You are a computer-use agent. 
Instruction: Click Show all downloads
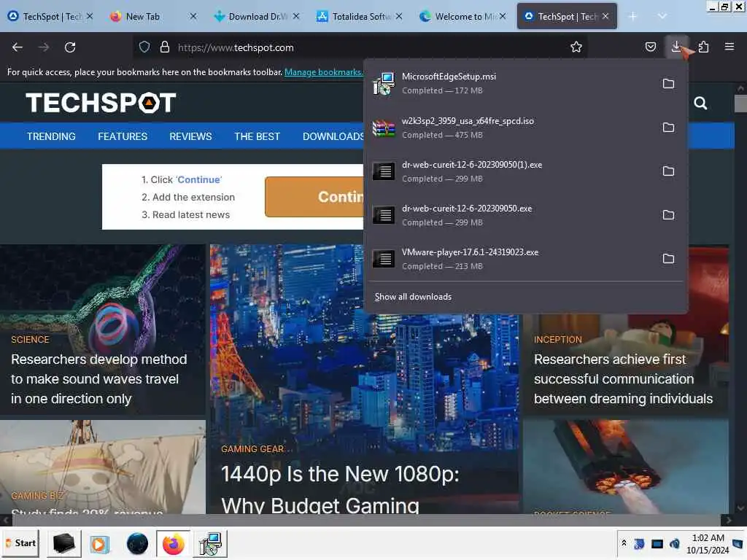(x=413, y=297)
